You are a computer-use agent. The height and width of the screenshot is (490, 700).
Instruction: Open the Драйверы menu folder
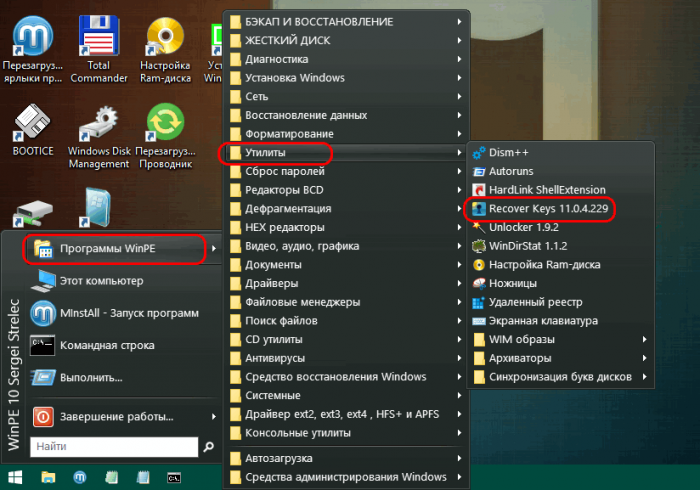(x=346, y=284)
